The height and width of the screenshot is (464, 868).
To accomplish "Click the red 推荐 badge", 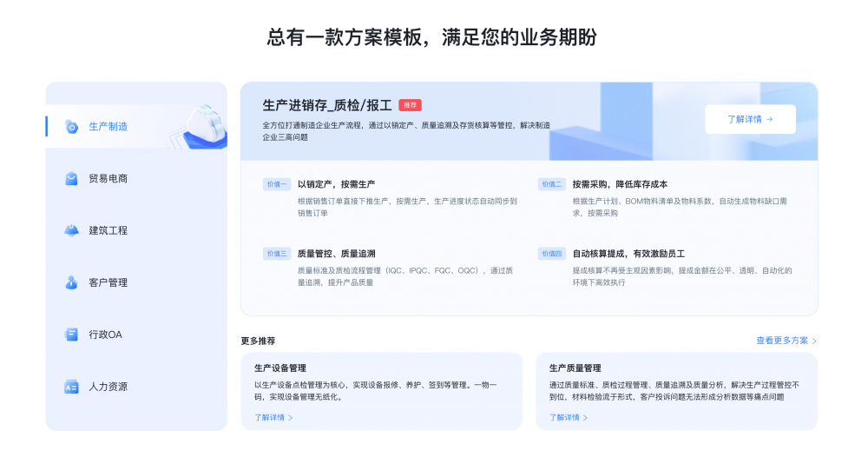I will 410,105.
